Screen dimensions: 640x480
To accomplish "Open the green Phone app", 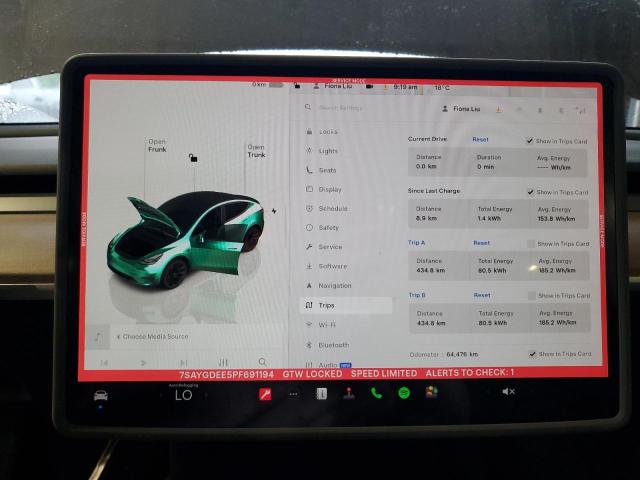I will pos(376,393).
